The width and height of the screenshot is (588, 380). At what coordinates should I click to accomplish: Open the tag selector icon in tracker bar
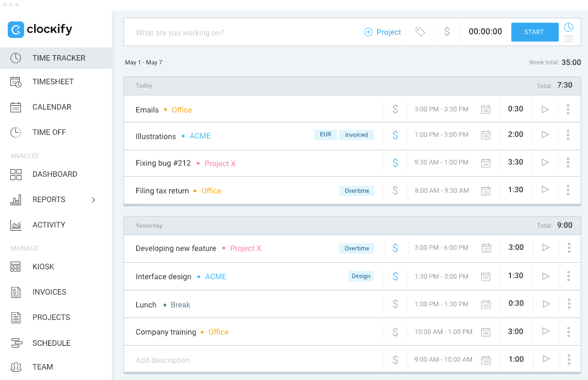[x=421, y=32]
